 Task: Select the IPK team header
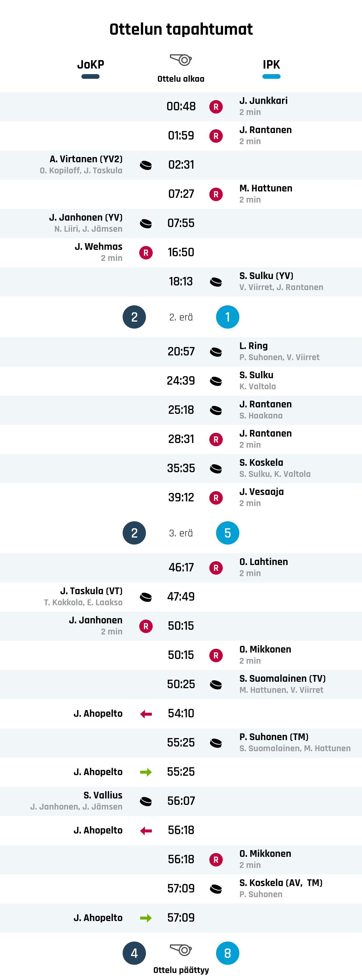tap(271, 65)
